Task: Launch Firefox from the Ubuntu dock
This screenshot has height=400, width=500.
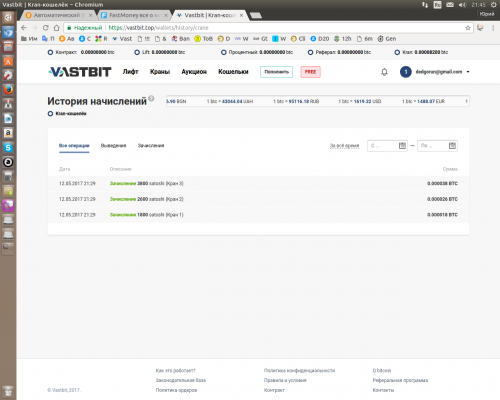Action: (8, 90)
